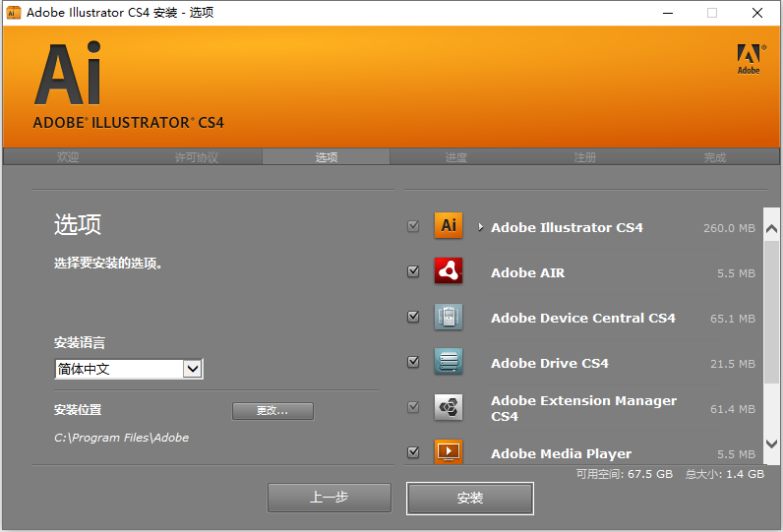Click the 61.4 MB size value
This screenshot has height=532, width=783.
[733, 409]
